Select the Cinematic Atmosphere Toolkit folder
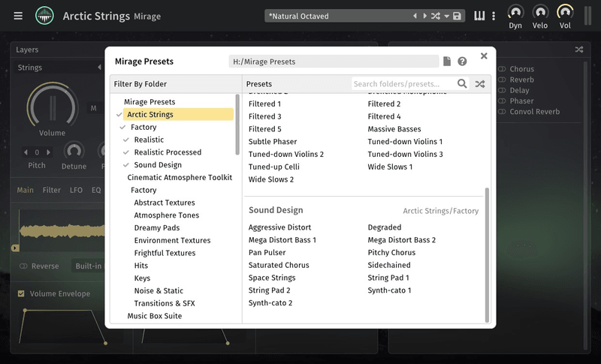This screenshot has width=601, height=364. coord(180,178)
